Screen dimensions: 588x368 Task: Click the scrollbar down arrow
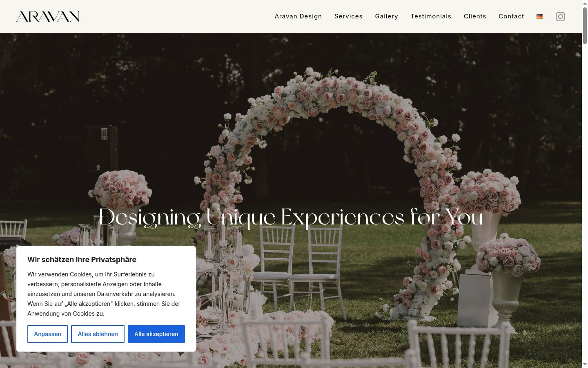(x=585, y=364)
